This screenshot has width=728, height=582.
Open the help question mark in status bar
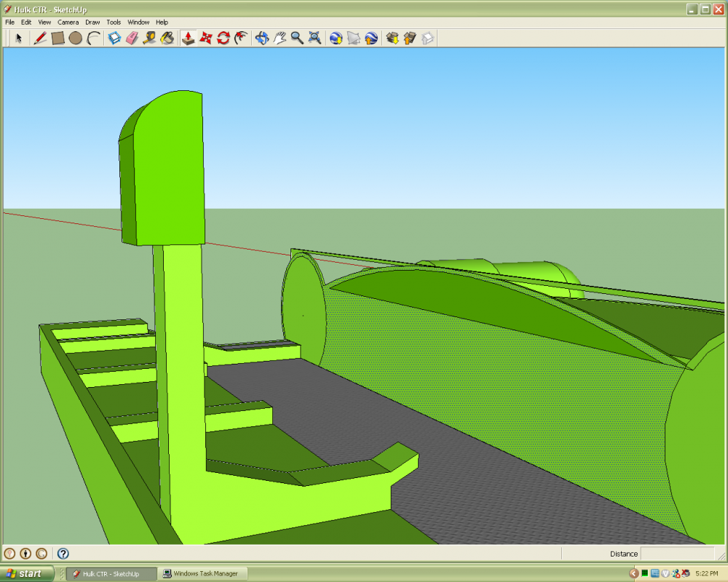coord(63,554)
